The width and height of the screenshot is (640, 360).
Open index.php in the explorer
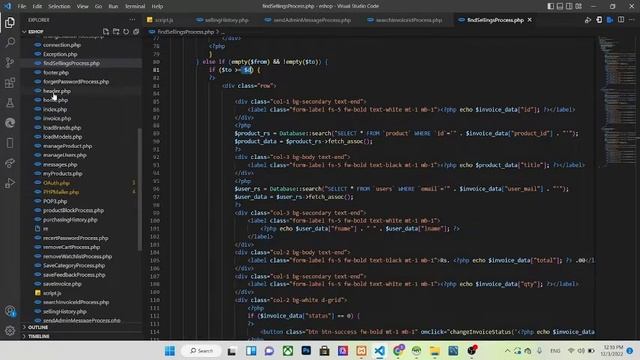pyautogui.click(x=55, y=109)
